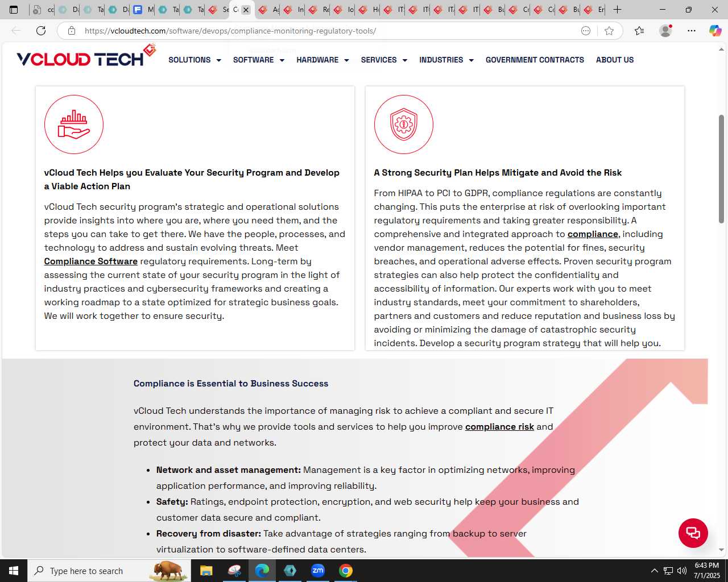728x582 pixels.
Task: Open the Favorites list icon
Action: [x=639, y=31]
